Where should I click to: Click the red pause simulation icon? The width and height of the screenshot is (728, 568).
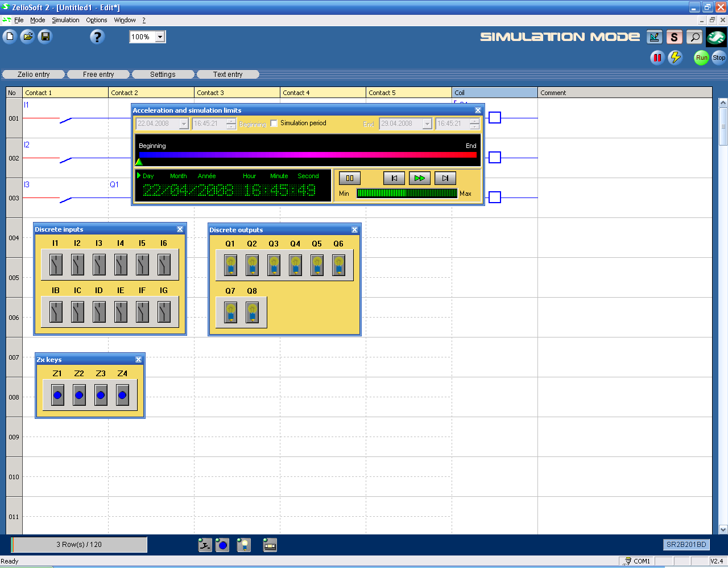[x=657, y=57]
